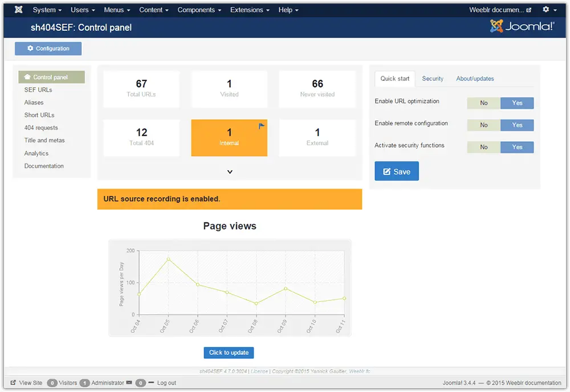The width and height of the screenshot is (570, 392).
Task: Open the Content dropdown menu
Action: point(154,10)
